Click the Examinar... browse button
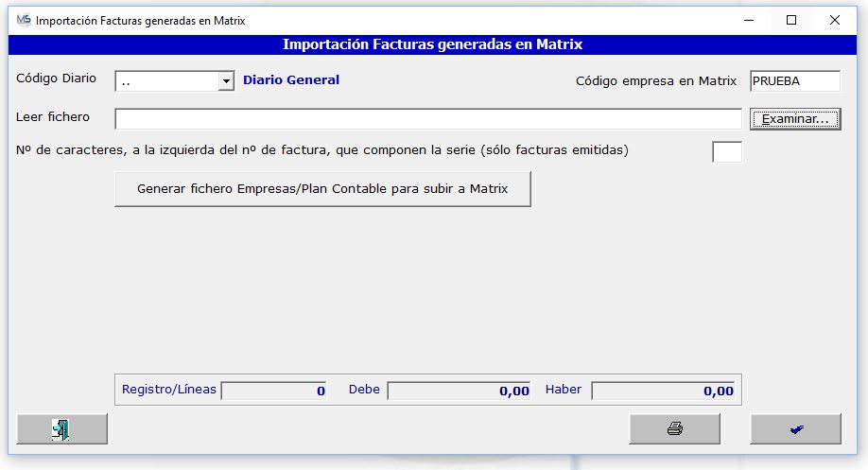This screenshot has height=470, width=868. tap(795, 119)
